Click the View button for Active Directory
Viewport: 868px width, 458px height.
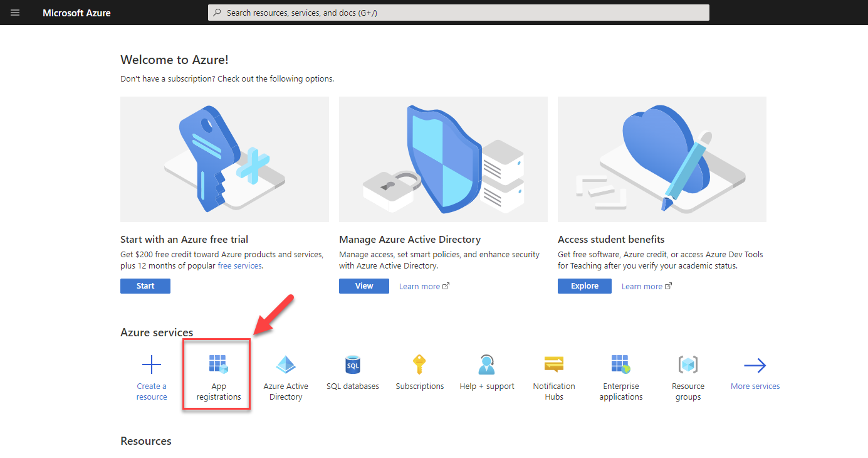click(364, 286)
